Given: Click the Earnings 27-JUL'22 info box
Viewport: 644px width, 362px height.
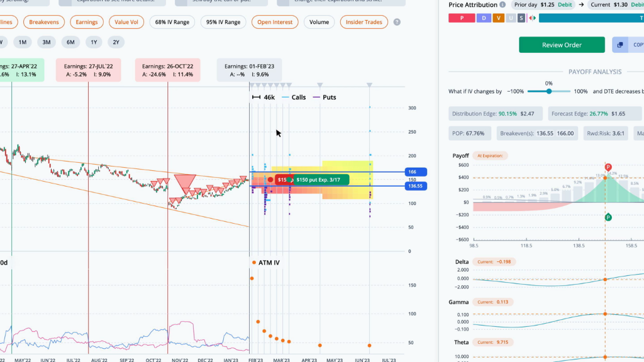Looking at the screenshot, I should click(x=88, y=70).
